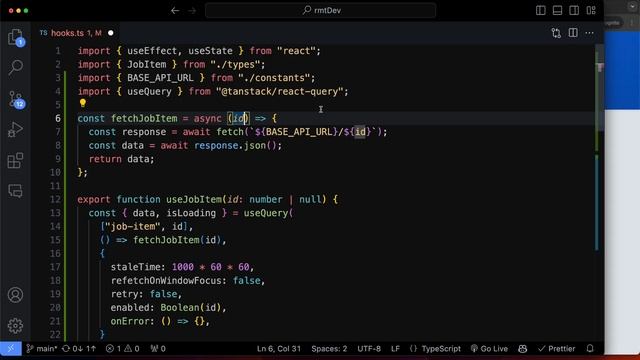Screen dimensions: 640x360
Task: Open the Run and Debug view
Action: 15,130
